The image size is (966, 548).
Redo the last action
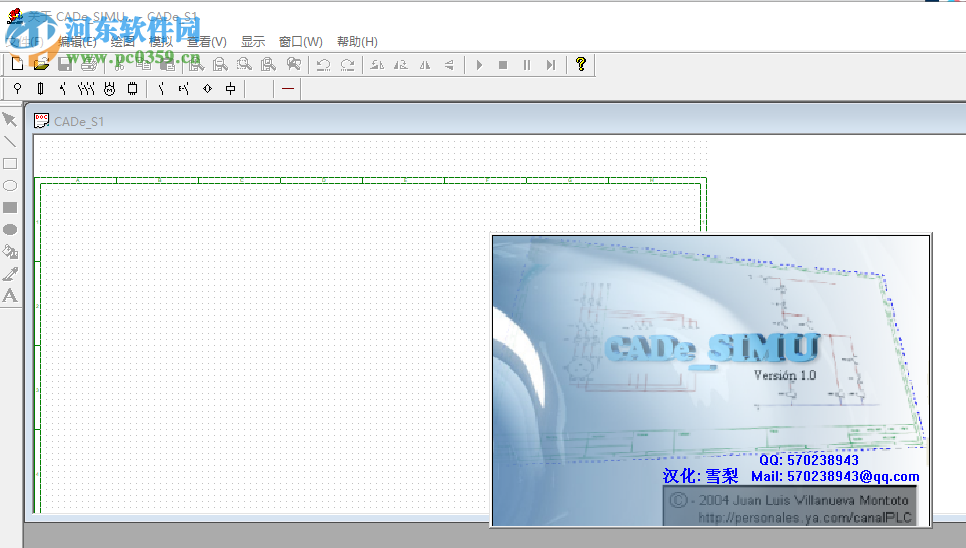pyautogui.click(x=347, y=65)
